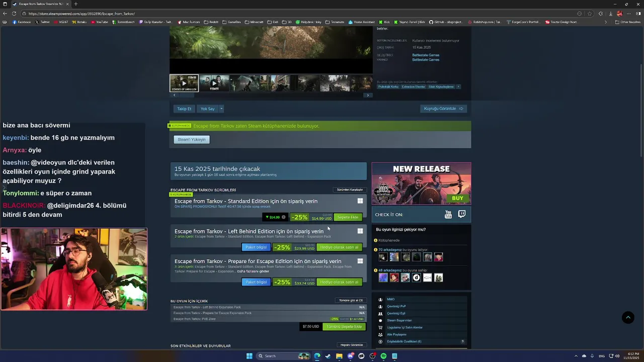644x362 pixels.
Task: Click Kuyruğu Görüntüle queue button
Action: pos(443,109)
